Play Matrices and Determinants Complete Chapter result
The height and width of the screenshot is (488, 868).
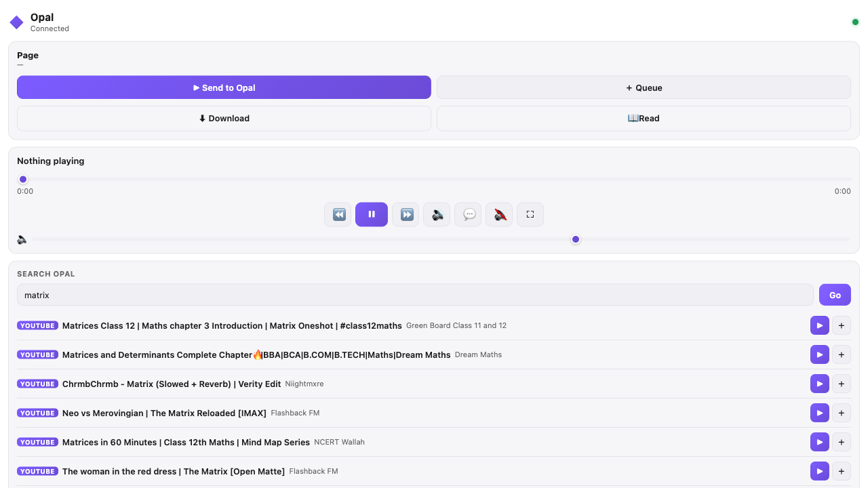[820, 354]
